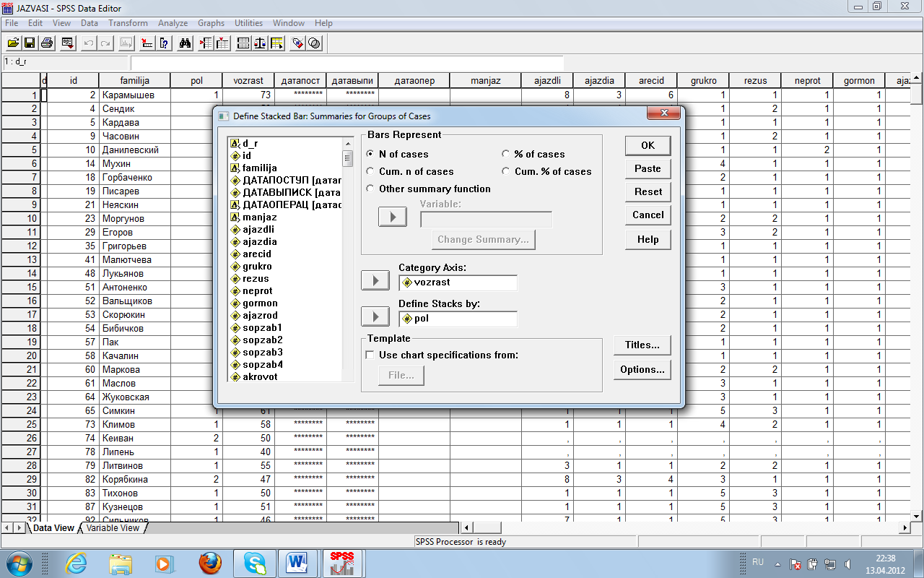
Task: Open the Titles... dialog button
Action: coord(642,345)
